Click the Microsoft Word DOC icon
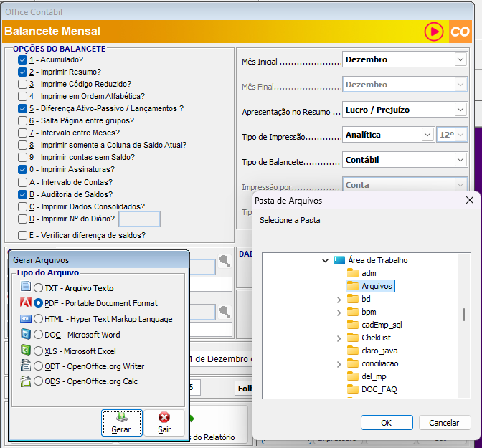The height and width of the screenshot is (448, 482). pos(26,335)
